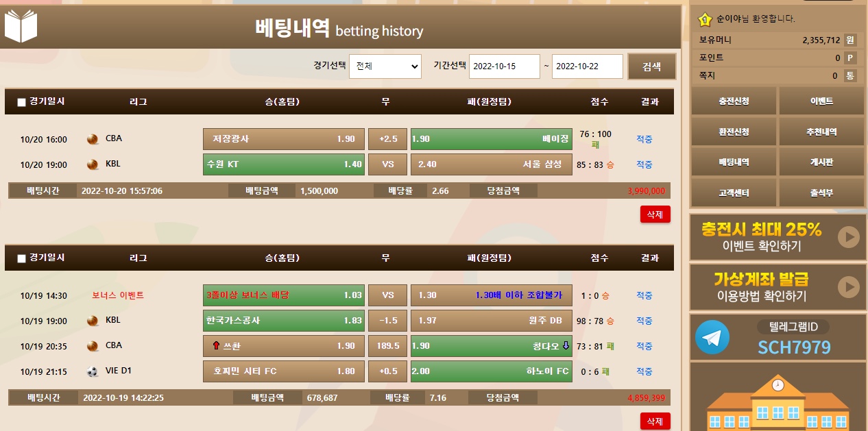
Task: Open the 고객센터 menu item
Action: (x=733, y=193)
